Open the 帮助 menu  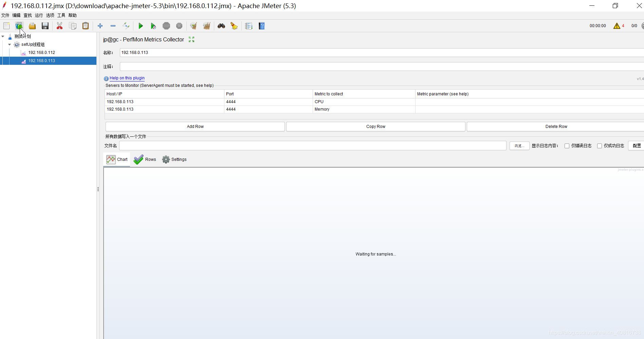[72, 15]
